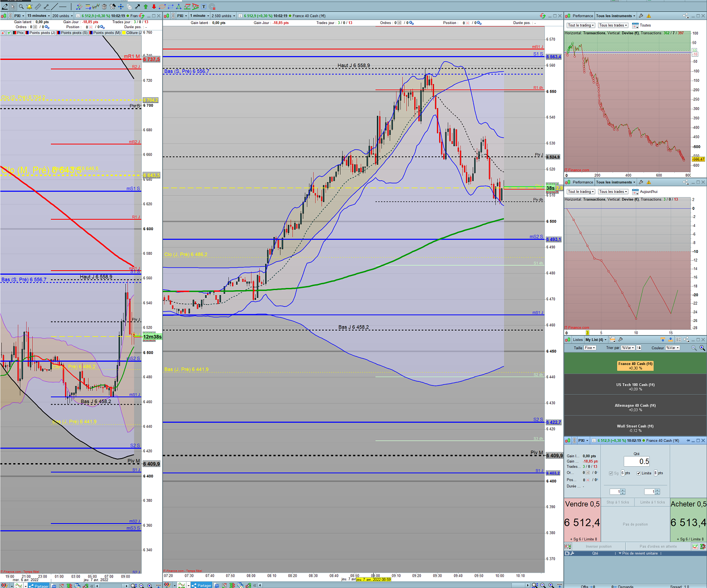
Task: Select the rectangle drawing tool
Action: [x=170, y=7]
